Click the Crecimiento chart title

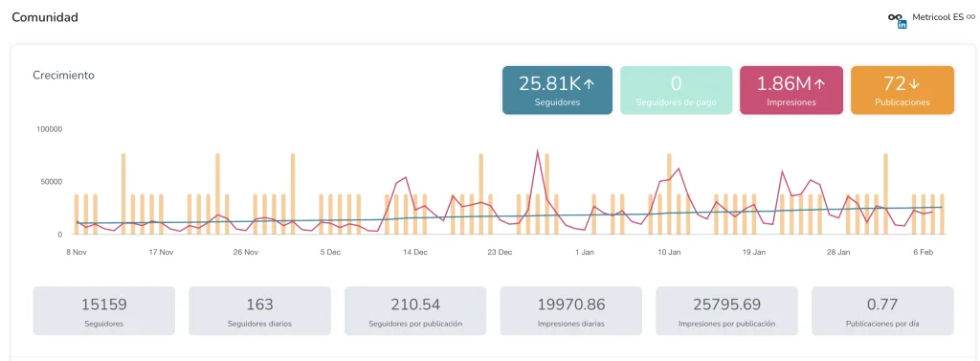point(63,75)
